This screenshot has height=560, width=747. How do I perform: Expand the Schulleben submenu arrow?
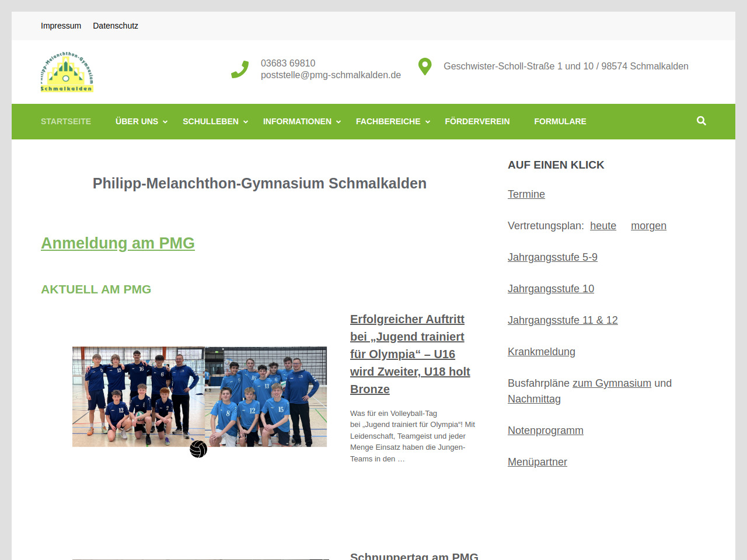pyautogui.click(x=246, y=122)
